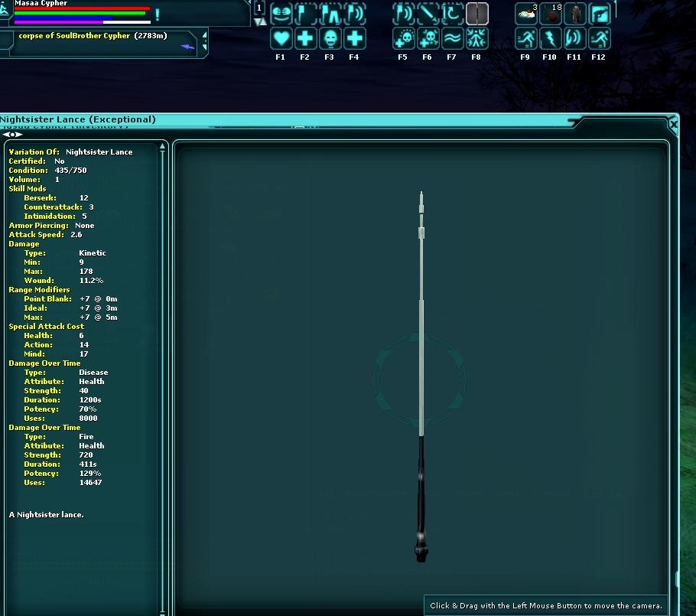Click the Attack Speed value 2.6
The image size is (696, 616).
tap(76, 234)
